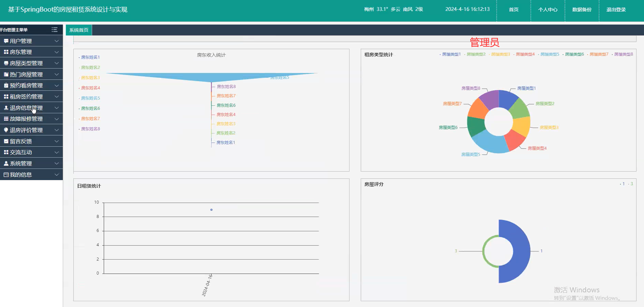Screen dimensions: 644x307
Task: Switch to the 系统首页 tab
Action: click(x=79, y=30)
